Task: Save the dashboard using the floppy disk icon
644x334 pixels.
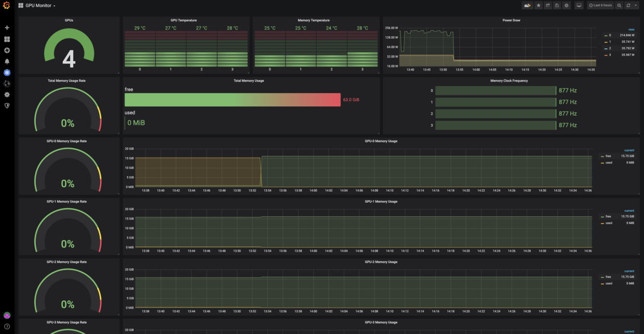Action: 557,5
